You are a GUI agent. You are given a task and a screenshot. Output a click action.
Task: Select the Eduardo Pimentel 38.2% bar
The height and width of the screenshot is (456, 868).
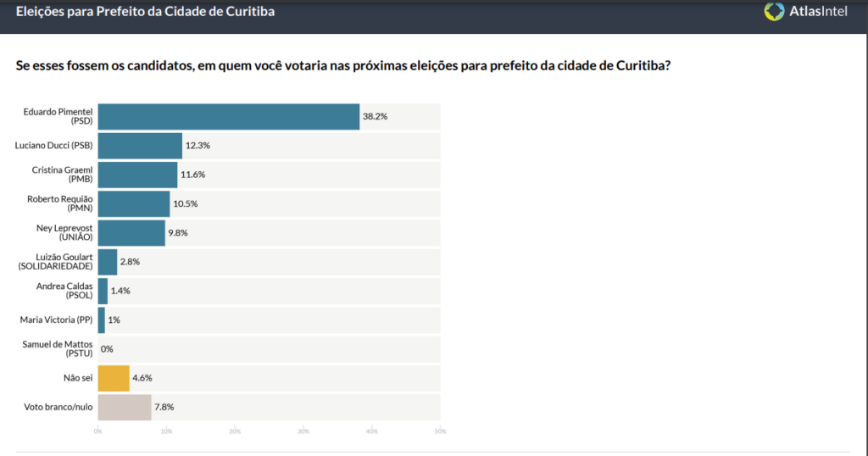pyautogui.click(x=229, y=116)
